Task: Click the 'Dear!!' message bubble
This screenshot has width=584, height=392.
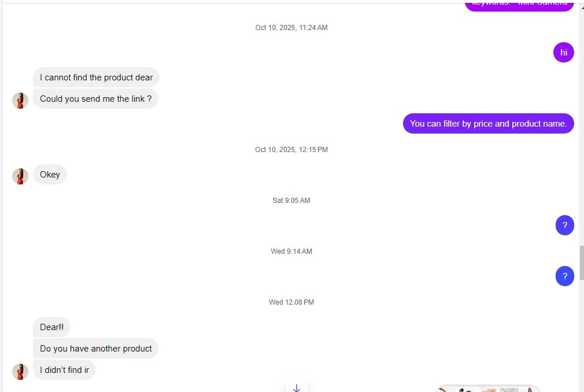Action: pos(51,327)
